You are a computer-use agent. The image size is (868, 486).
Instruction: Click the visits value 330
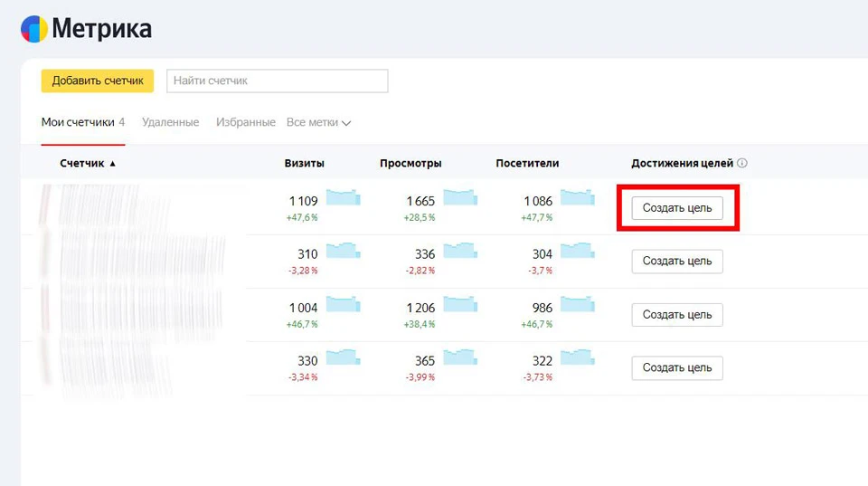click(x=307, y=361)
